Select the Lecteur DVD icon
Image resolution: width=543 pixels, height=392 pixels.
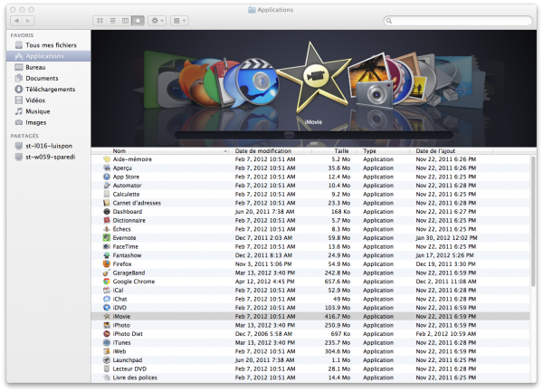tap(107, 368)
